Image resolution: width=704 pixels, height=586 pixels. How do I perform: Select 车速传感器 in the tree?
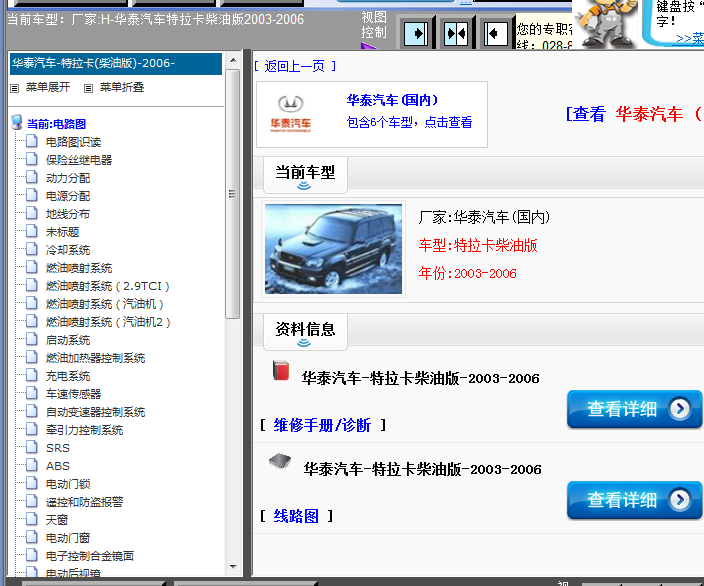73,394
